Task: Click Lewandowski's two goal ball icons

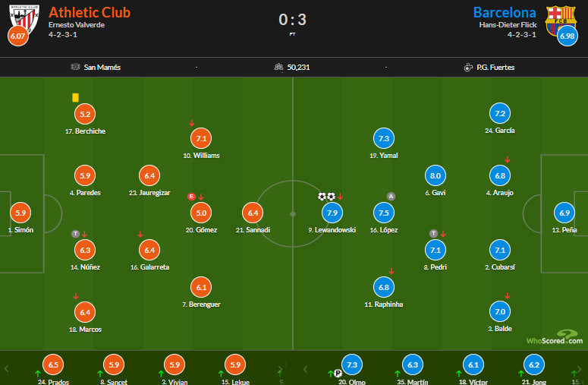Action: pyautogui.click(x=326, y=196)
